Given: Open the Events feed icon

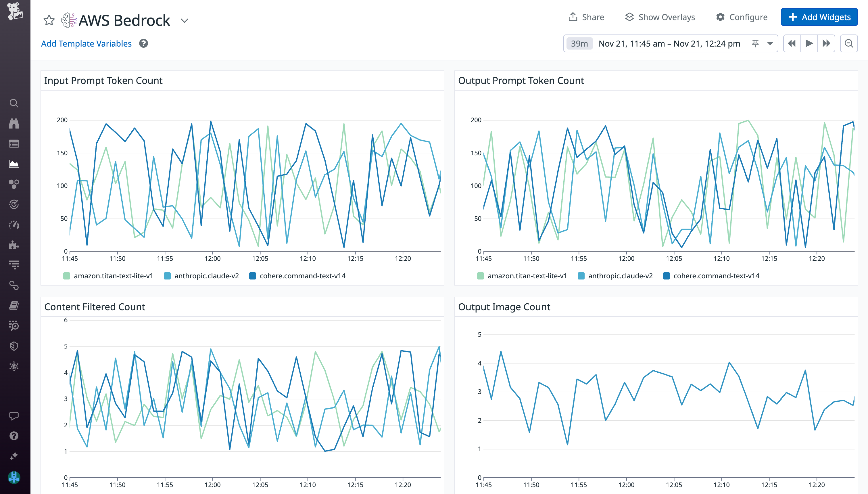Looking at the screenshot, I should click(14, 144).
